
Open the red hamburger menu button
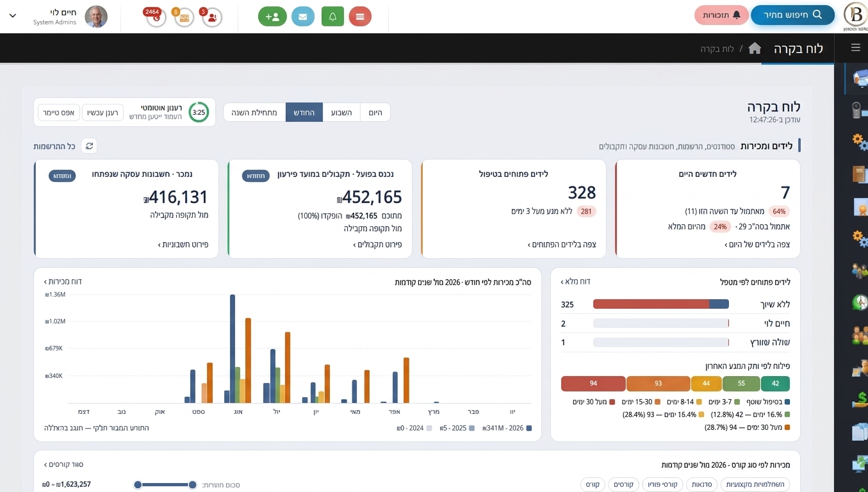[x=361, y=16]
